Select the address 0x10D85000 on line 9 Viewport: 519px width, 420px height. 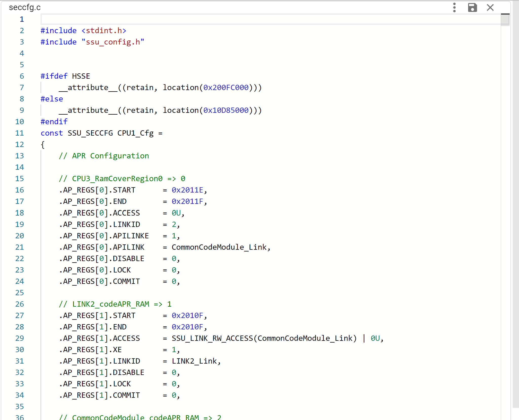click(x=226, y=110)
